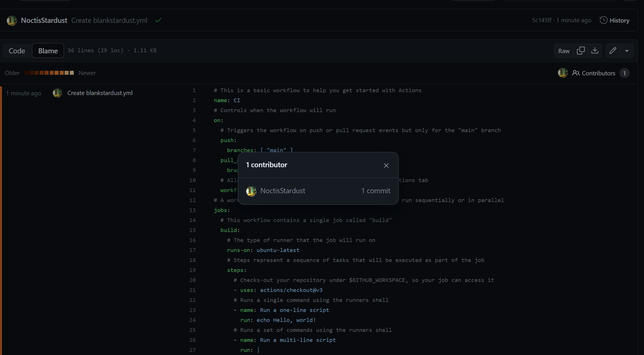Select the Blame tab

(48, 51)
